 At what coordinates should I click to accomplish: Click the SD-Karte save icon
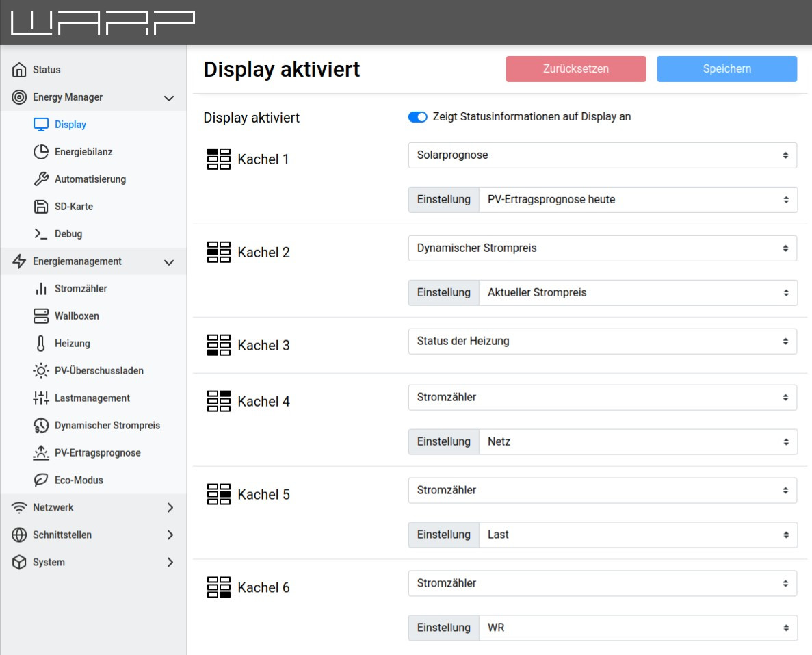[x=41, y=207]
